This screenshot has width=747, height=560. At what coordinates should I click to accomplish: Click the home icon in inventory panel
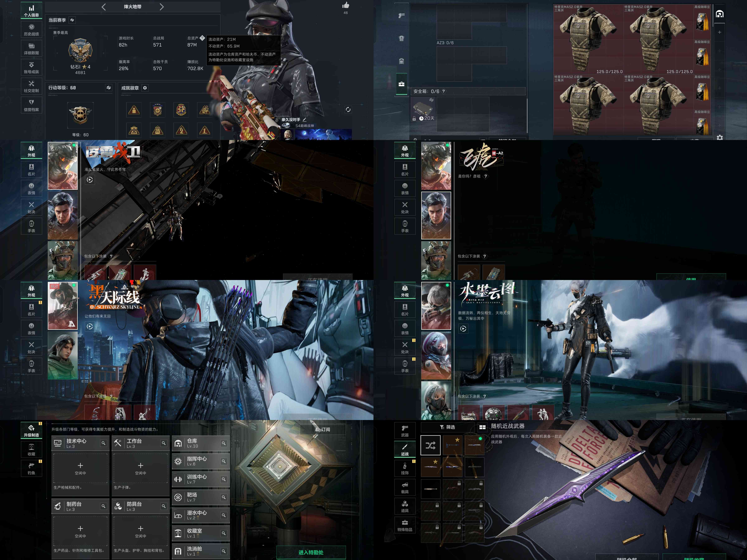click(x=720, y=14)
